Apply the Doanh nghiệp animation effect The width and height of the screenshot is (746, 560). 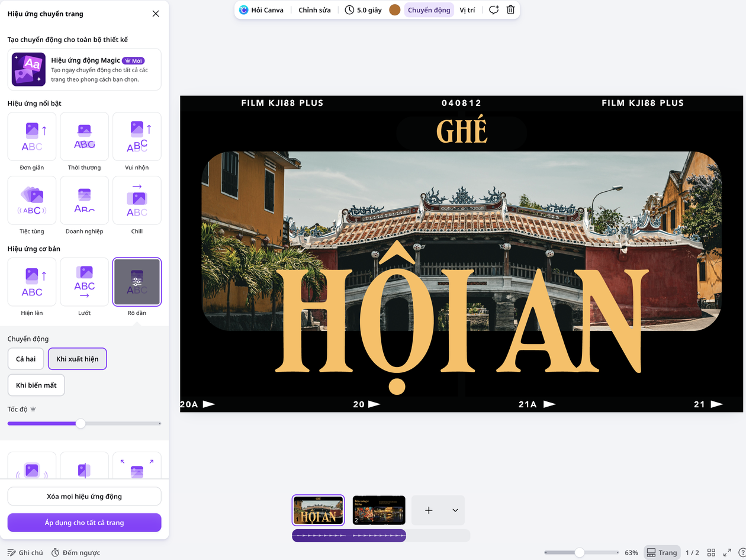pos(85,201)
